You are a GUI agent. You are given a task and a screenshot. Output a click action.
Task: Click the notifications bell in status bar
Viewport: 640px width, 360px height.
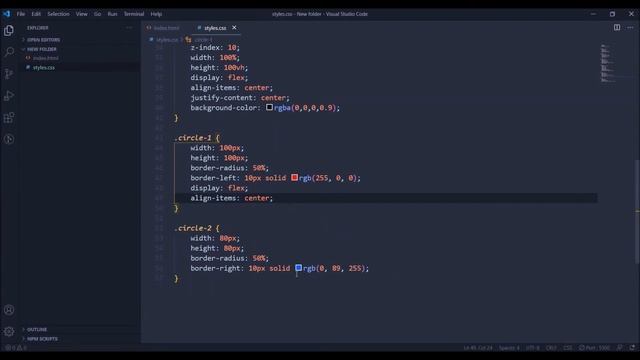click(632, 348)
